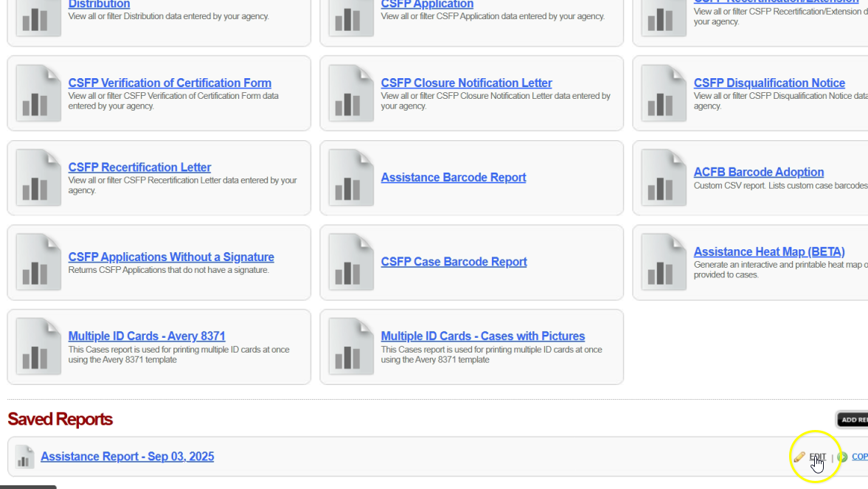Open the ACFB Barcode Adoption report
Image resolution: width=868 pixels, height=489 pixels.
tap(758, 172)
